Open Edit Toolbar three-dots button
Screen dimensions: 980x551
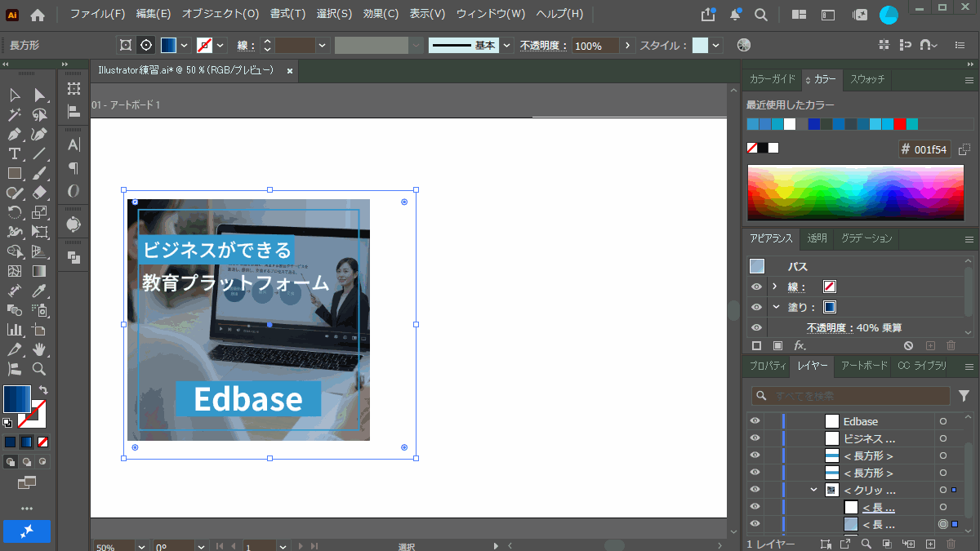pyautogui.click(x=27, y=509)
